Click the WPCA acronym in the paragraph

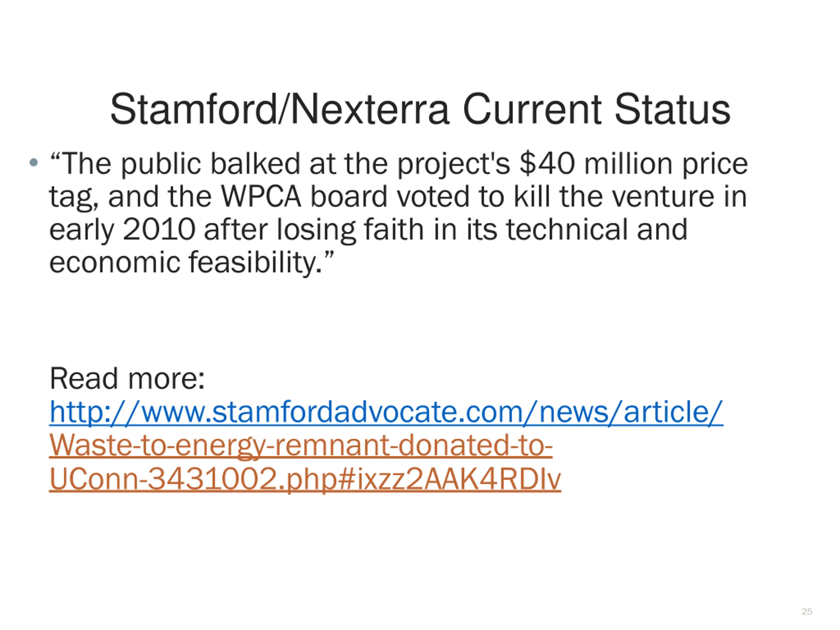coord(261,197)
